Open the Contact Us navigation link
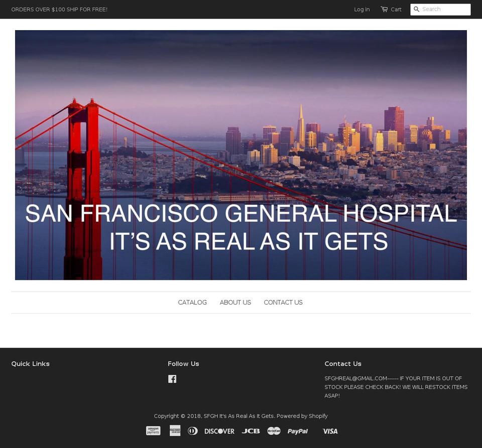482x448 pixels. click(283, 303)
